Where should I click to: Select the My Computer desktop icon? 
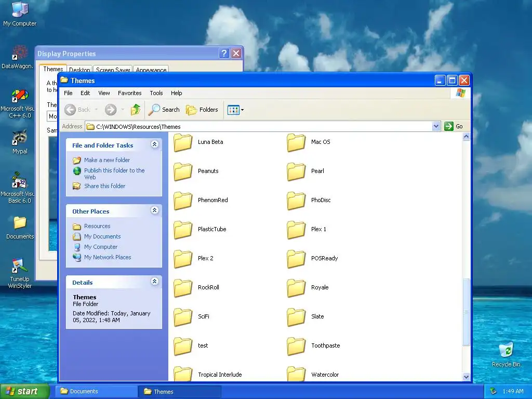pos(20,14)
